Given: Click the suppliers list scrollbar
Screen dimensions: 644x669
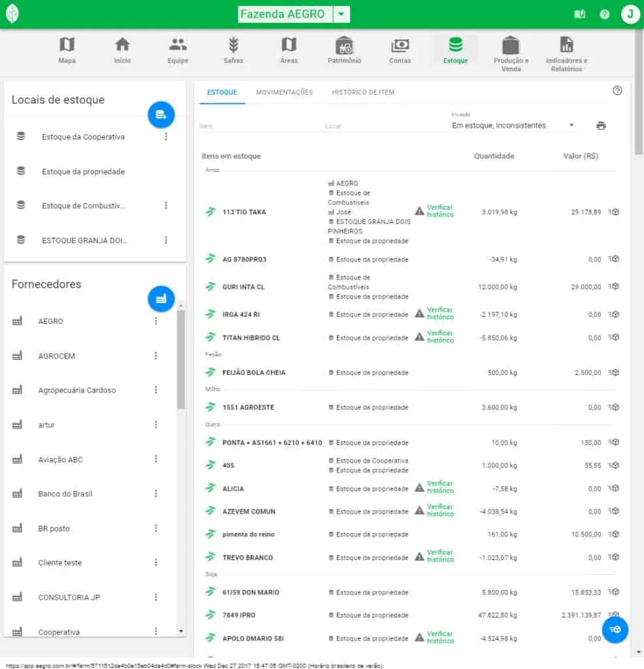Looking at the screenshot, I should (x=181, y=359).
